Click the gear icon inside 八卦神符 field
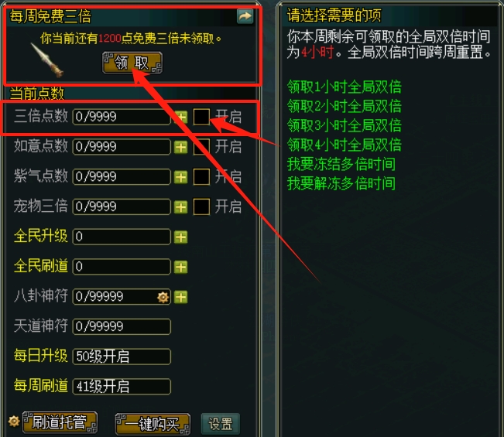The height and width of the screenshot is (437, 504). (163, 297)
